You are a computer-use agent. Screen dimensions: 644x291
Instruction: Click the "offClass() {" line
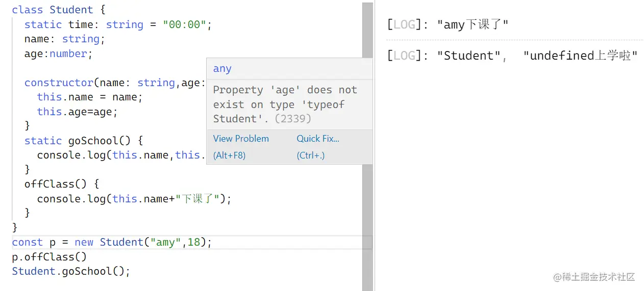pos(62,184)
